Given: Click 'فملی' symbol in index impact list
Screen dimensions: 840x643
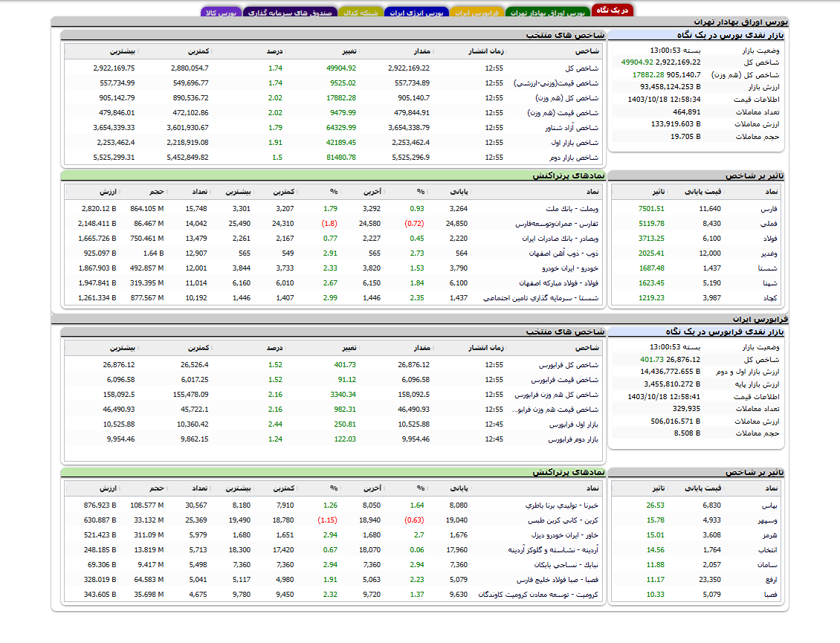Looking at the screenshot, I should tap(770, 224).
